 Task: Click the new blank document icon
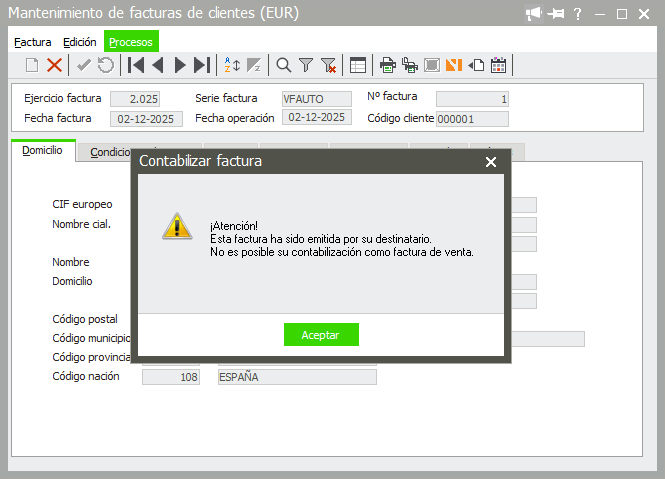click(32, 65)
